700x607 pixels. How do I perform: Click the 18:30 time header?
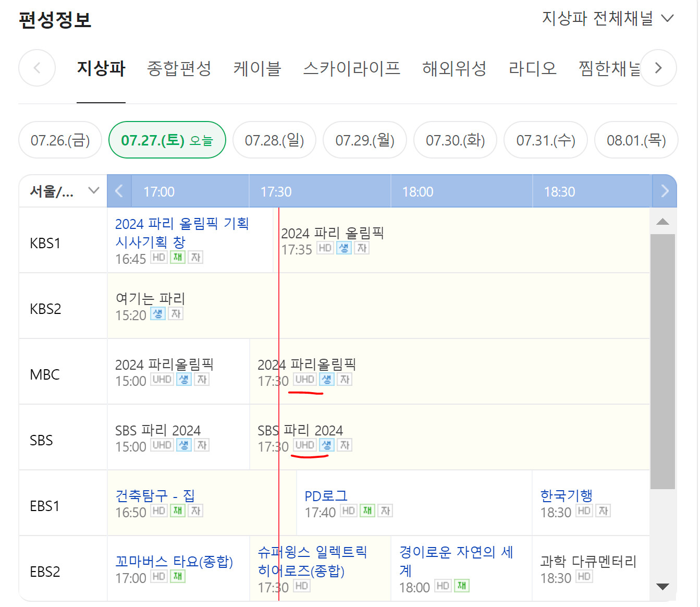(x=560, y=192)
